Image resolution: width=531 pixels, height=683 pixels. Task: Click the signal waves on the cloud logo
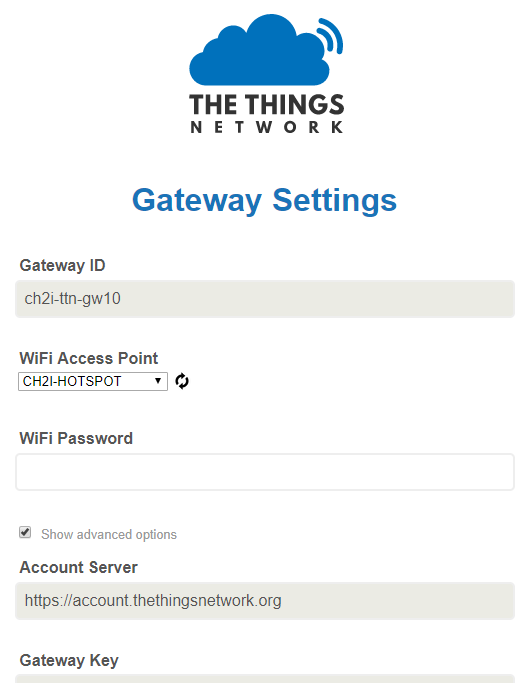pyautogui.click(x=330, y=36)
